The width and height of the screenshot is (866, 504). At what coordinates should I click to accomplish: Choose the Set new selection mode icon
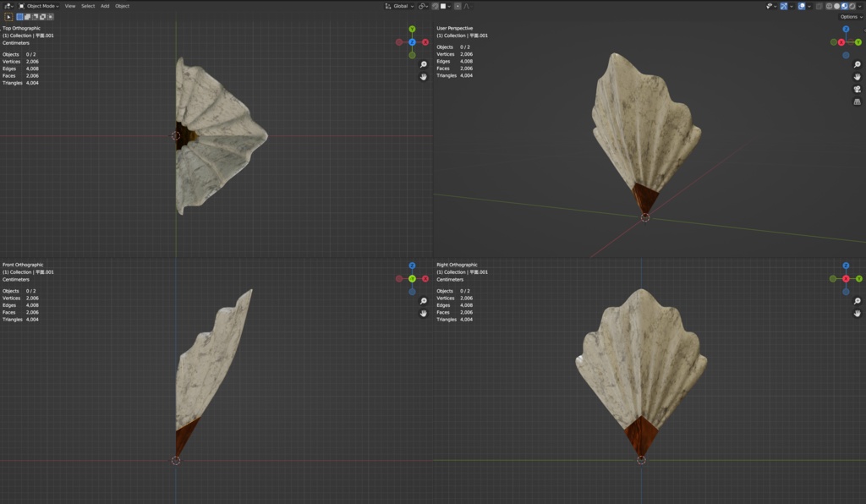click(20, 17)
